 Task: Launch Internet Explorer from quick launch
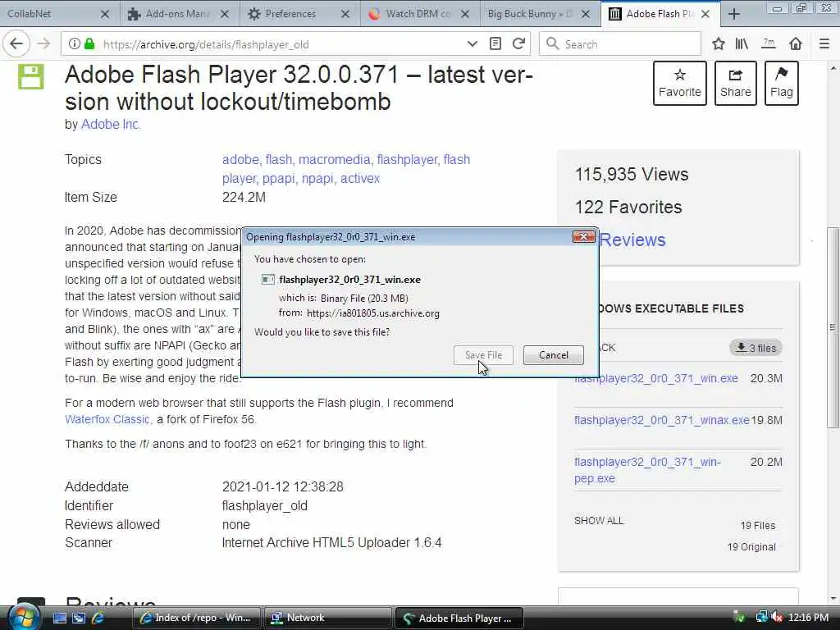[98, 618]
